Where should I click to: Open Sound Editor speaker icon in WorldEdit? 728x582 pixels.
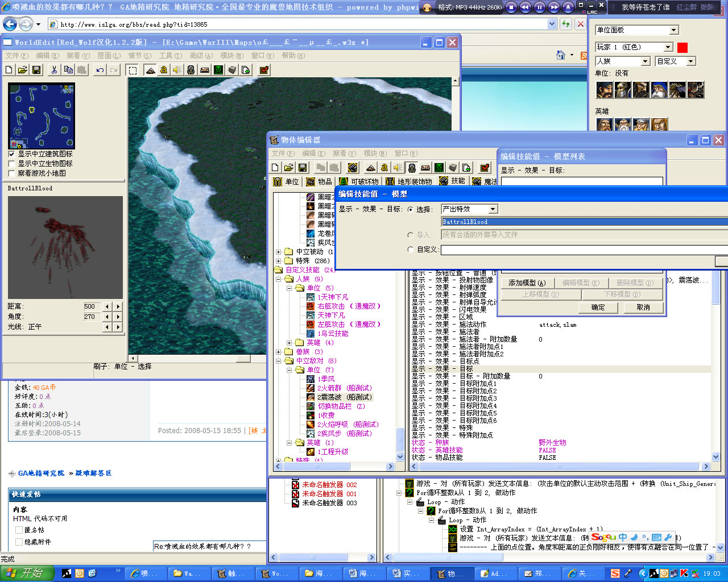[x=177, y=70]
